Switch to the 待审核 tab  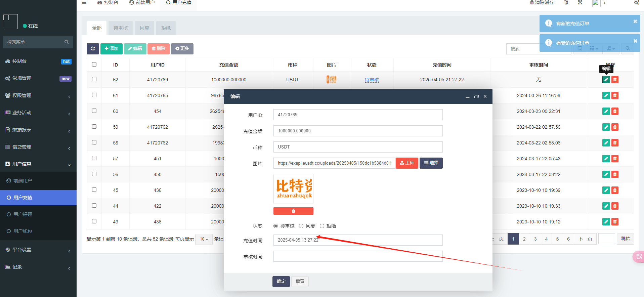[121, 28]
